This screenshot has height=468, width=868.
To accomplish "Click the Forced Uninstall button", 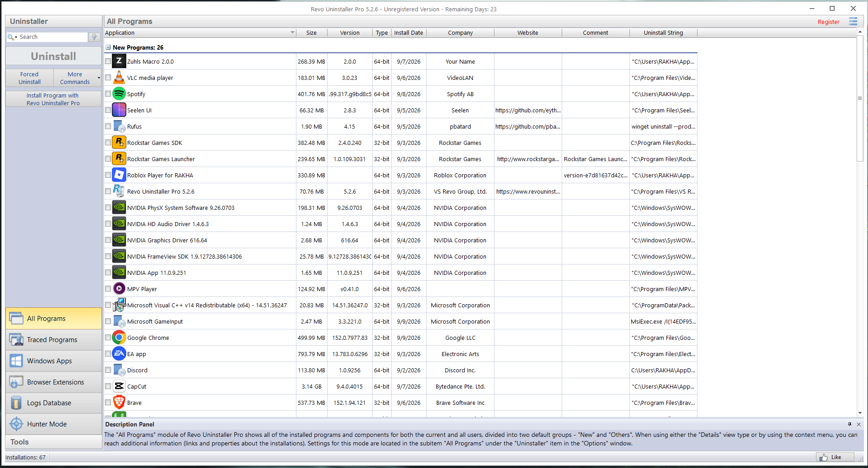I will click(x=30, y=78).
